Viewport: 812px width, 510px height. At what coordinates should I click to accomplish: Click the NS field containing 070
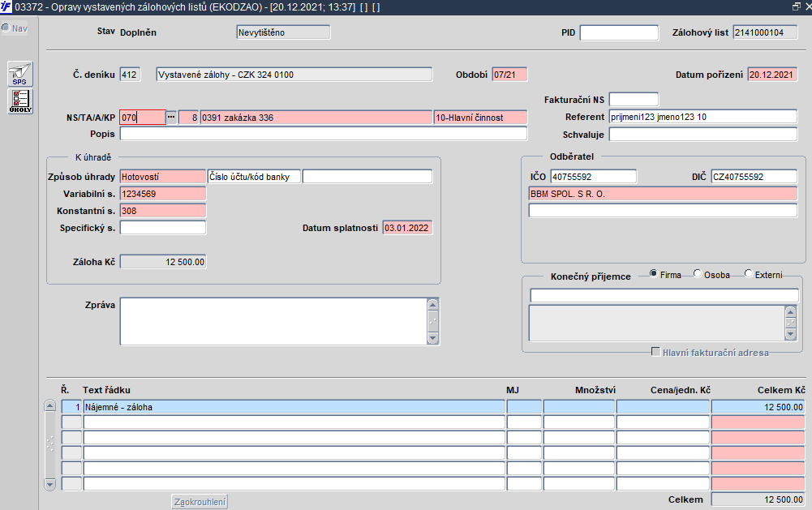point(143,118)
